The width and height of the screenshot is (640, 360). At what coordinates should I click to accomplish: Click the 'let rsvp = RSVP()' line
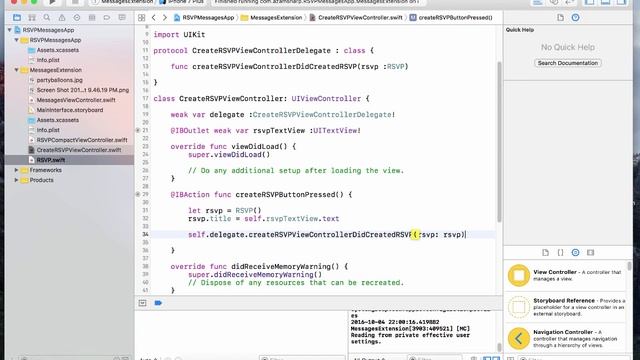[224, 211]
